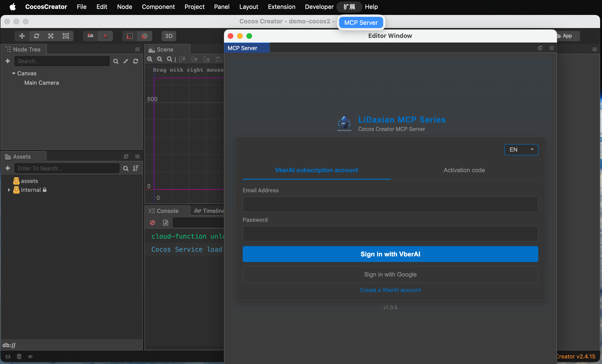This screenshot has width=602, height=364.
Task: Click the Node Tree search magnifier icon
Action: click(x=116, y=61)
